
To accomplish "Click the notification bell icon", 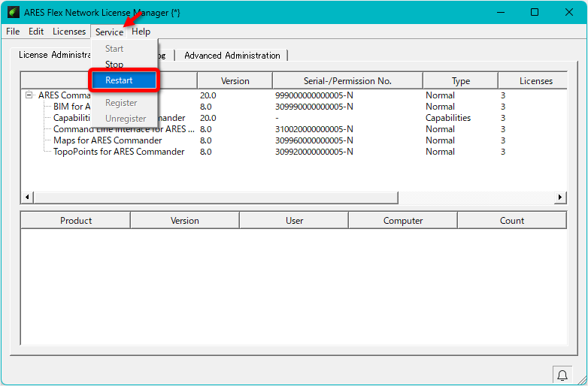I will pyautogui.click(x=562, y=375).
